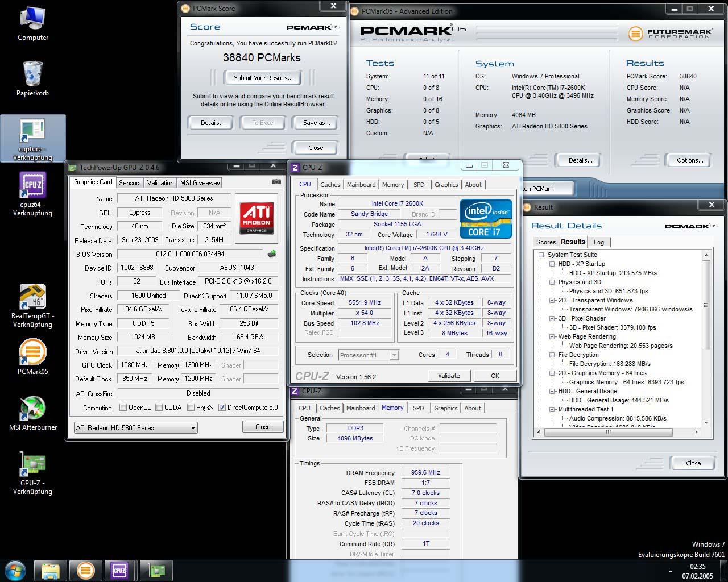Click the Close button in GPU-Z
This screenshot has height=582, width=728.
pyautogui.click(x=263, y=427)
